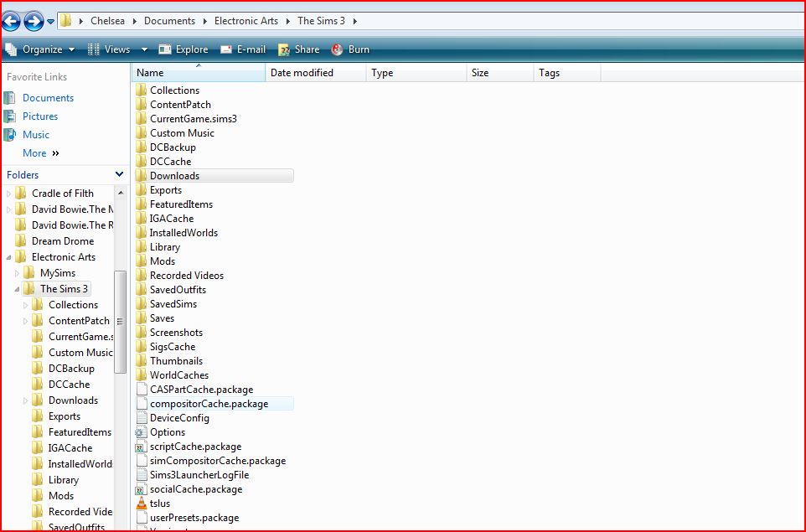Select the tslus VLC cone file icon
This screenshot has height=532, width=806.
(x=142, y=504)
